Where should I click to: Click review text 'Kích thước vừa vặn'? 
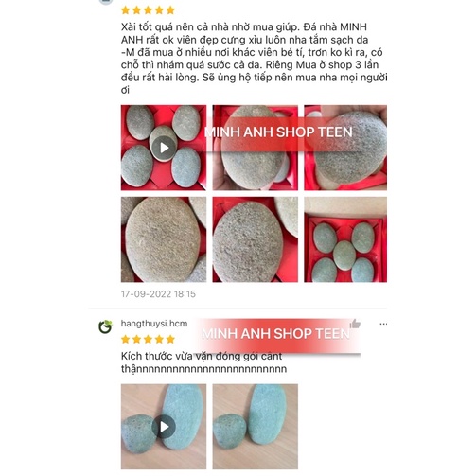203,362
